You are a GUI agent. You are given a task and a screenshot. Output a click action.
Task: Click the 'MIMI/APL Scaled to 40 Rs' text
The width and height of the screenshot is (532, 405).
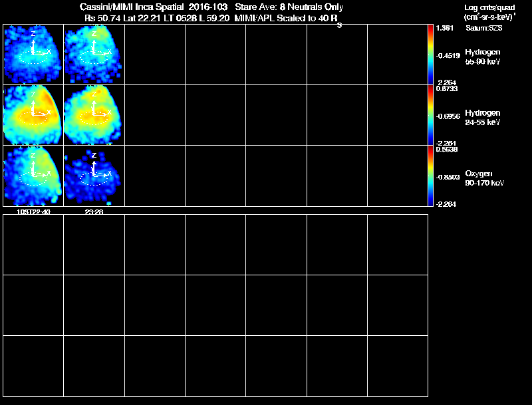[288, 19]
